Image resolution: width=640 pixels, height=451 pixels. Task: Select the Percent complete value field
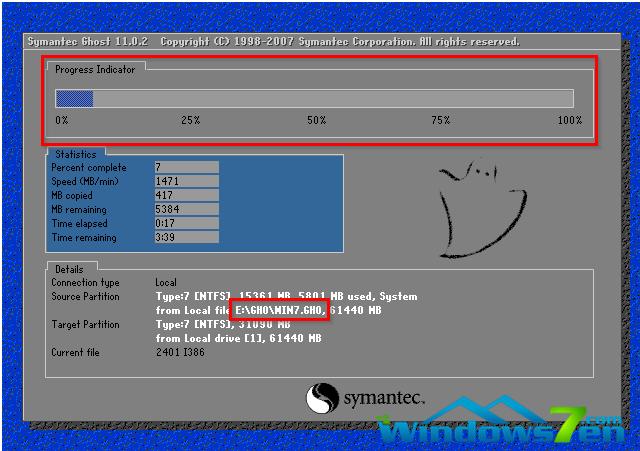[186, 168]
